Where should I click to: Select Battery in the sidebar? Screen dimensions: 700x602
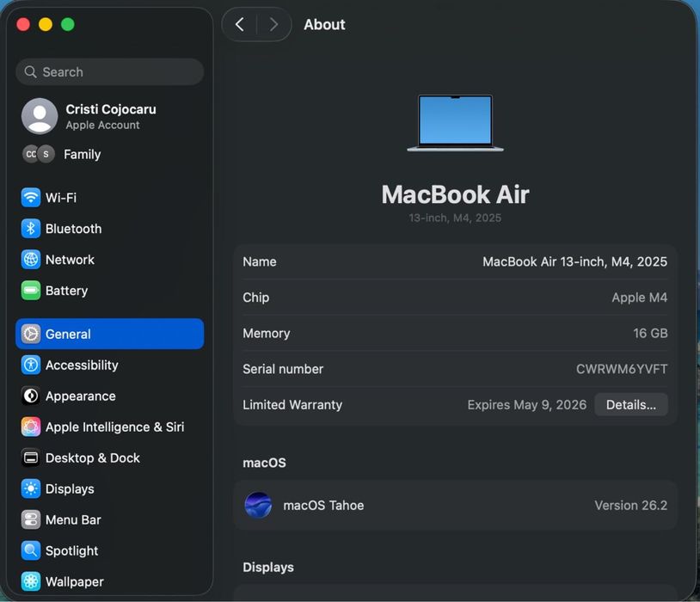pyautogui.click(x=66, y=291)
